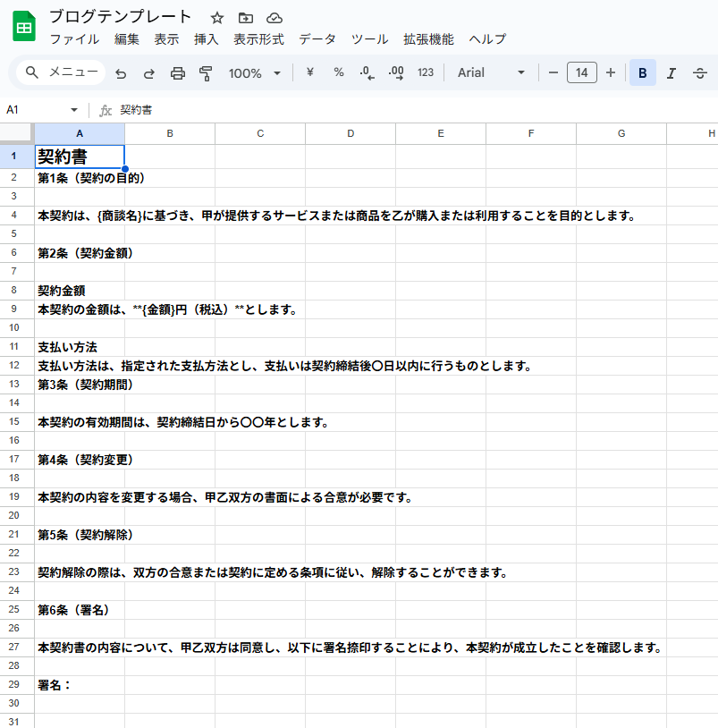Open the 拡張機能 menu
This screenshot has height=728, width=718.
pos(428,39)
